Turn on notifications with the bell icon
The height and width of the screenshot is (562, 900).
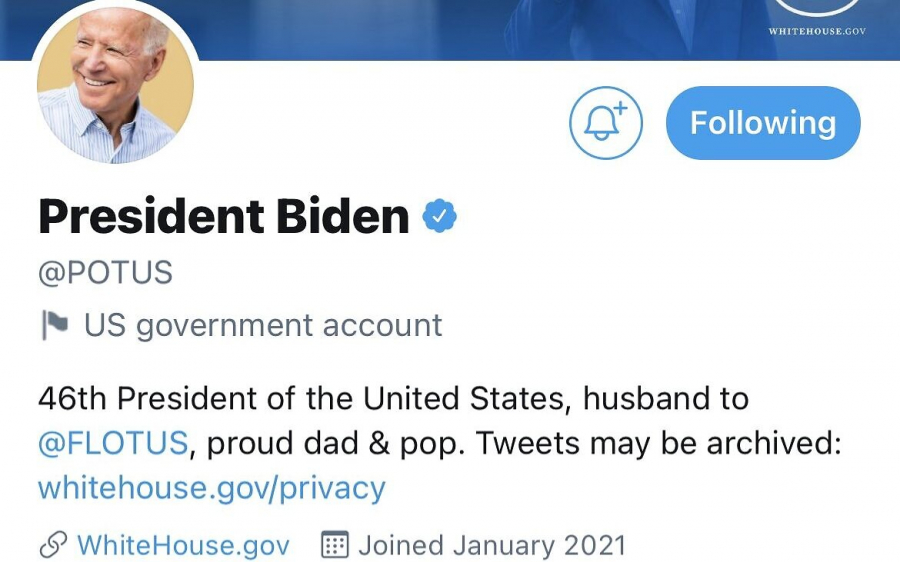pos(605,123)
